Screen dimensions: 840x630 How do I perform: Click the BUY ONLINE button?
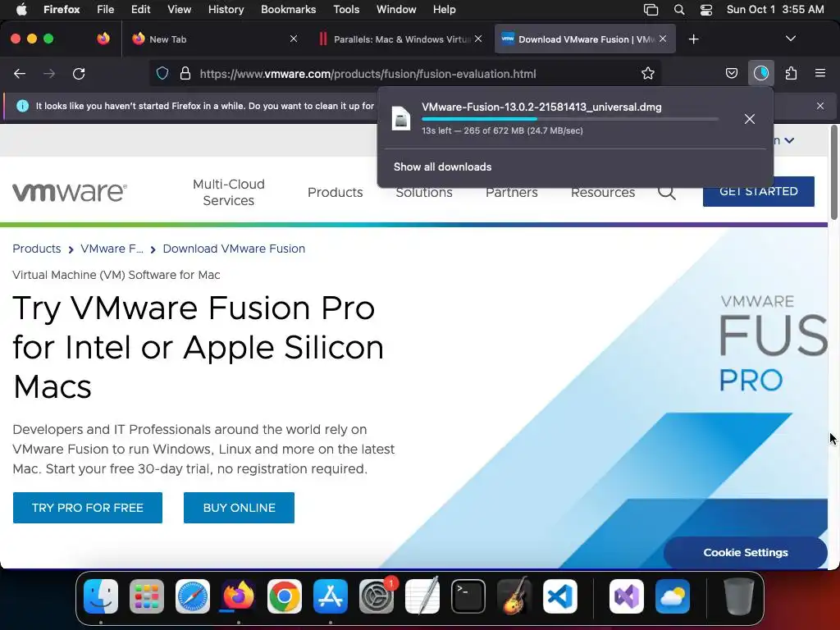239,507
